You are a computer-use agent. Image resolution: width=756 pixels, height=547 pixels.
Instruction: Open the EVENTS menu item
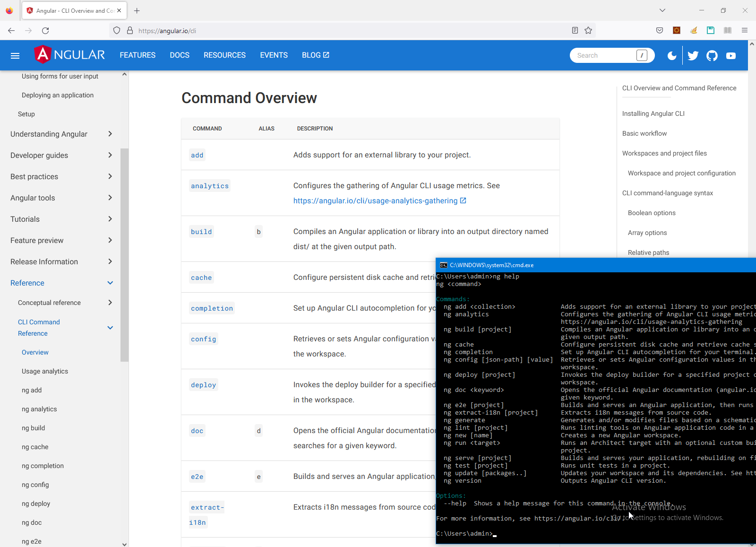[x=274, y=55]
